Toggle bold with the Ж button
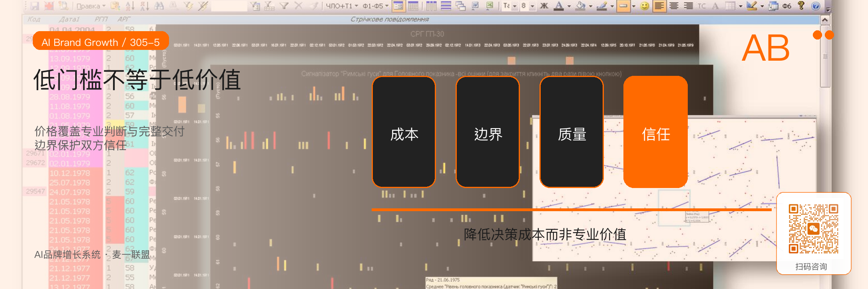868x289 pixels. tap(544, 6)
